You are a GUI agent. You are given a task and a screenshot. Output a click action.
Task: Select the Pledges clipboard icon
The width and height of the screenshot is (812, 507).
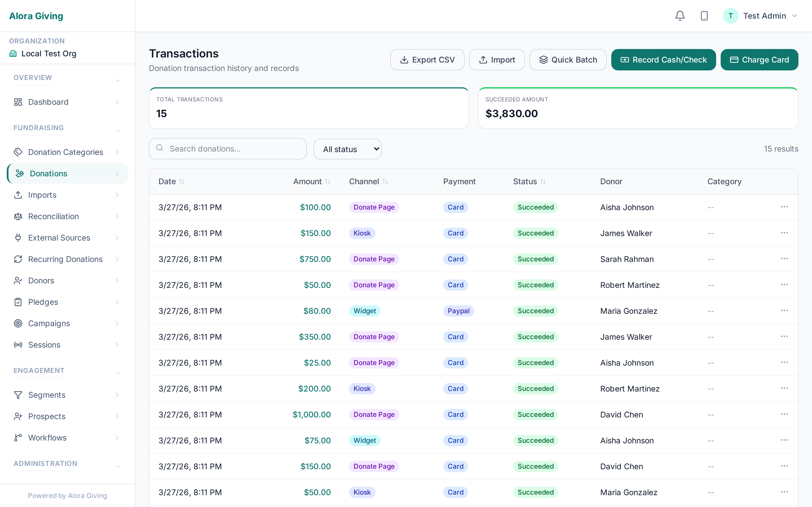tap(18, 302)
